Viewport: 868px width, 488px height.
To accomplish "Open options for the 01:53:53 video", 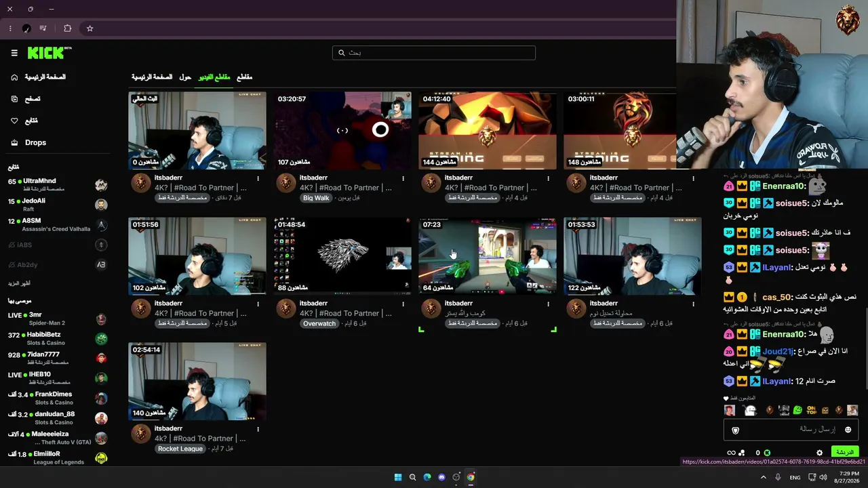I will pos(693,304).
